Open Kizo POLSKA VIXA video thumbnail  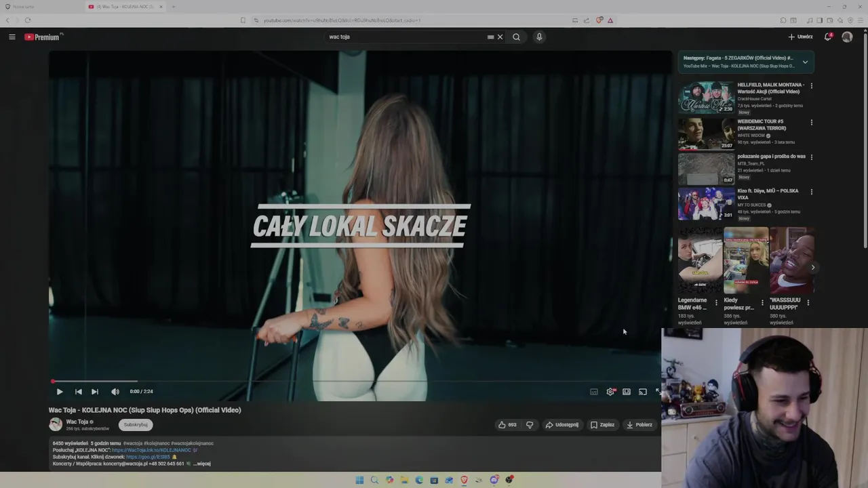tap(706, 203)
